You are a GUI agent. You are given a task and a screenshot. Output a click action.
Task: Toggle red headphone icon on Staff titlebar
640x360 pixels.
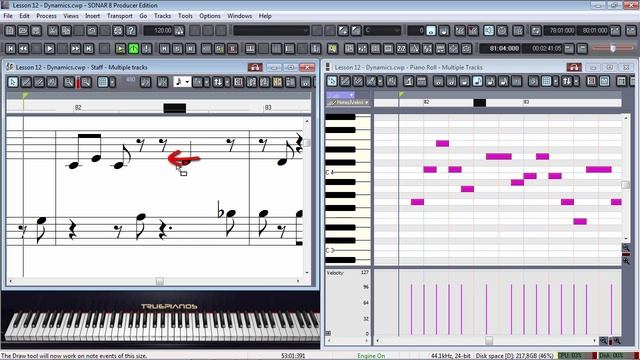pyautogui.click(x=255, y=67)
